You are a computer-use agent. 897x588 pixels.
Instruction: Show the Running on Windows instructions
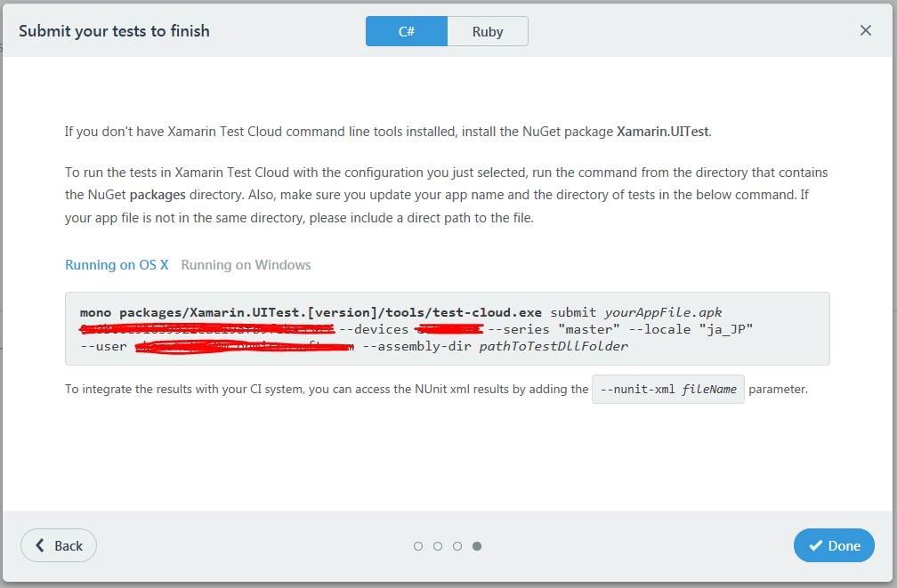pyautogui.click(x=246, y=265)
